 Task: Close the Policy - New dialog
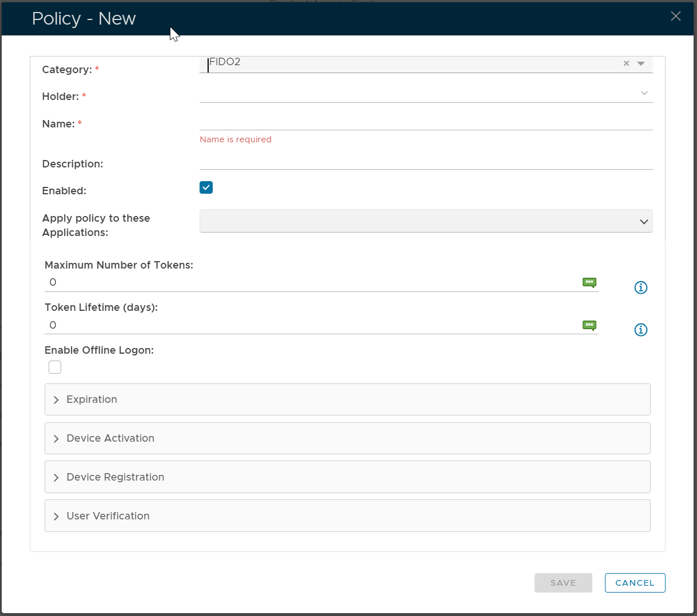click(675, 16)
